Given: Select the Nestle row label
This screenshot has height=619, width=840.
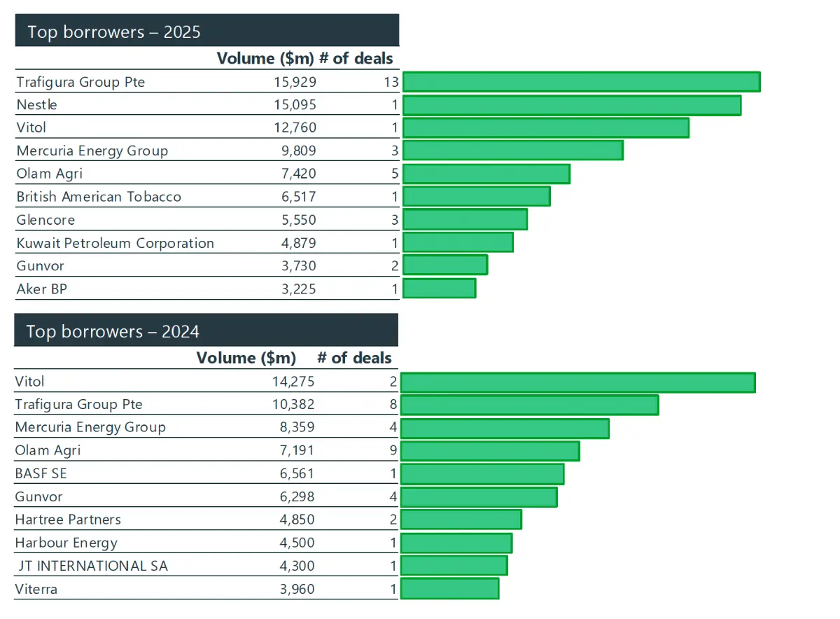Looking at the screenshot, I should coord(37,105).
